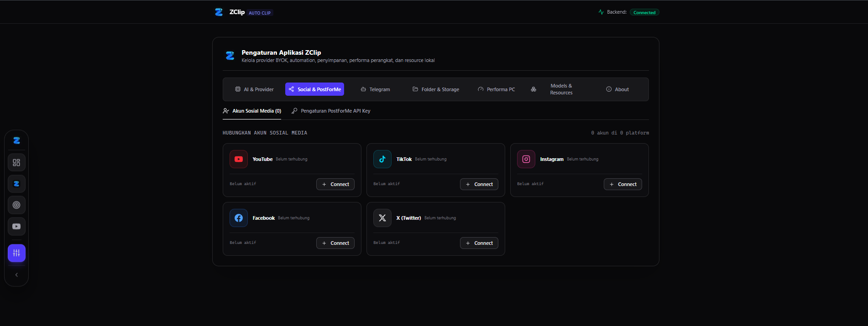Open the YouTube video icon in sidebar
This screenshot has width=868, height=326.
(x=16, y=226)
